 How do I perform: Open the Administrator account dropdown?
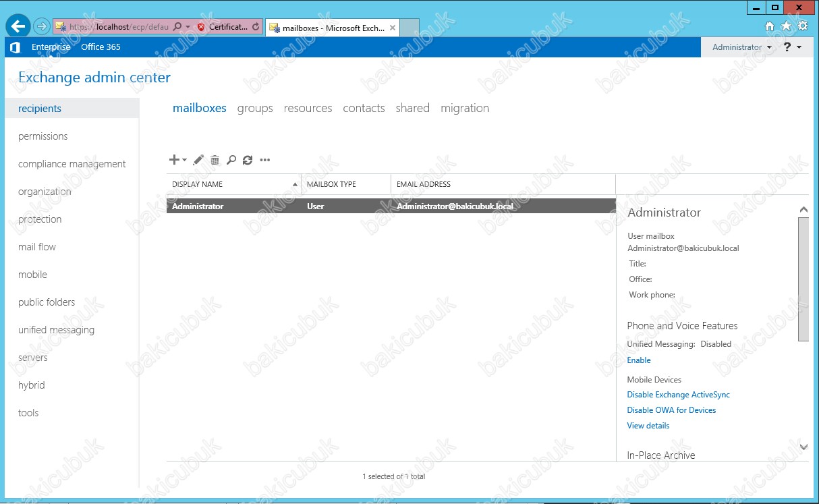[742, 47]
